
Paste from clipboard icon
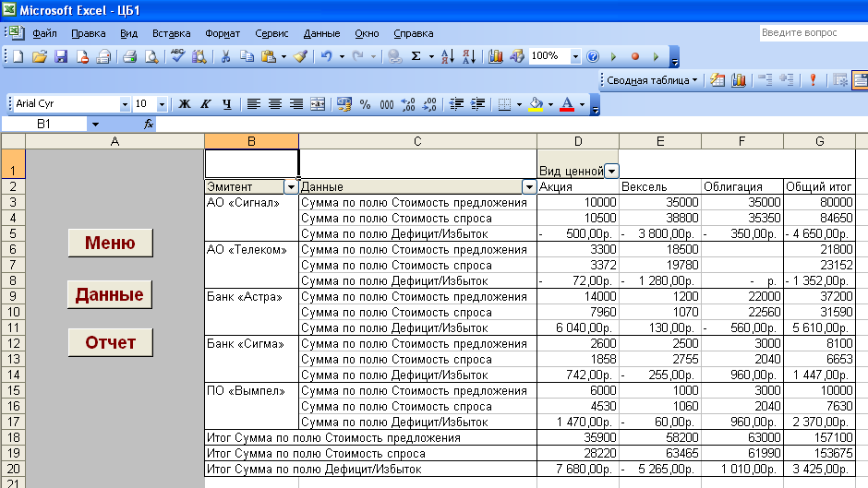269,56
